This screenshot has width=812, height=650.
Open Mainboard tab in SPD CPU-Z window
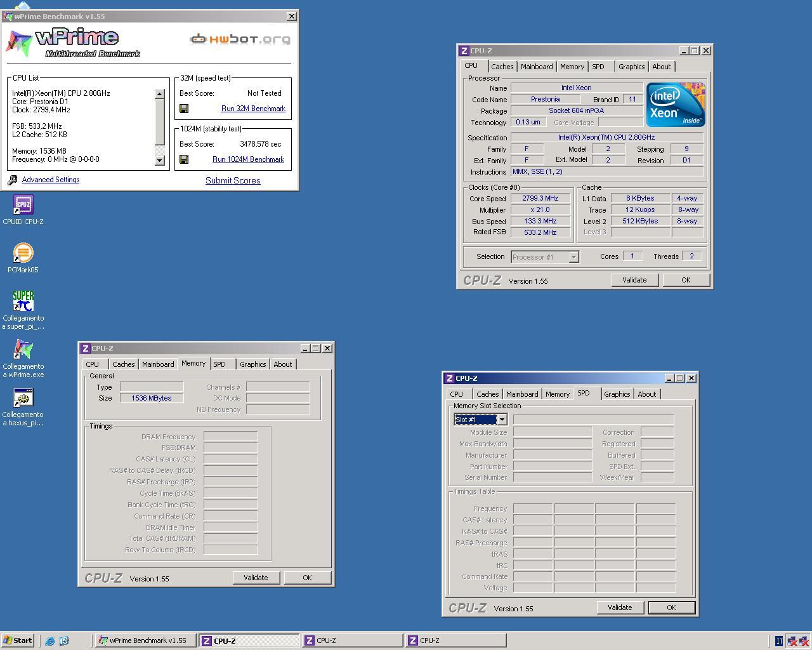point(522,394)
